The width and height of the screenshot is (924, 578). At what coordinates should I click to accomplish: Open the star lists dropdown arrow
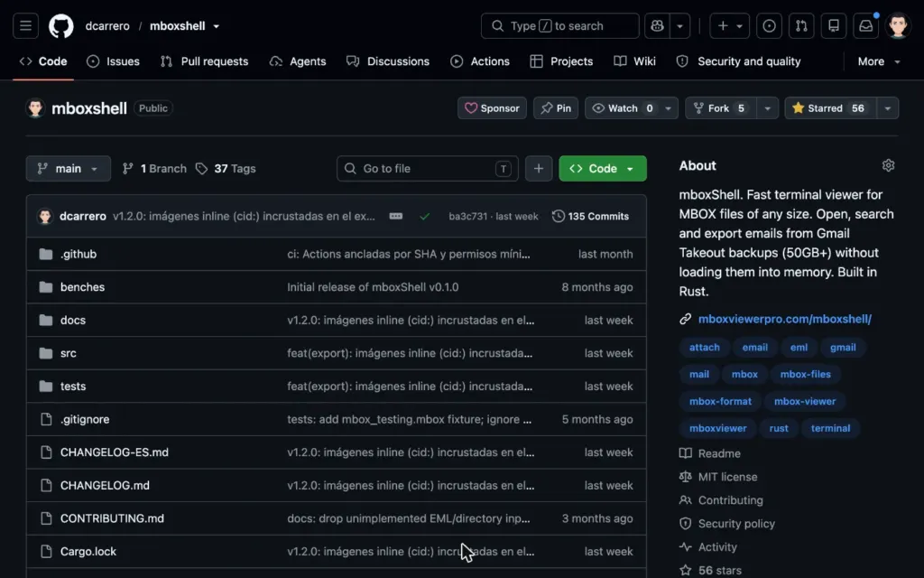tap(888, 108)
